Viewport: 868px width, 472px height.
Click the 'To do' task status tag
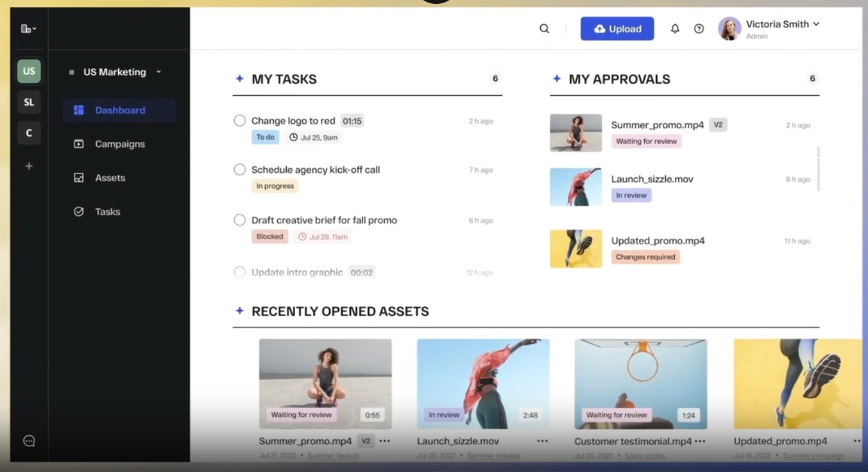(x=265, y=137)
